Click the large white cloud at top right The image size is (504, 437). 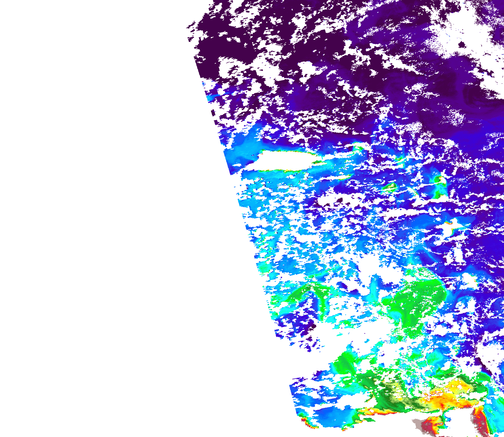coord(452,40)
